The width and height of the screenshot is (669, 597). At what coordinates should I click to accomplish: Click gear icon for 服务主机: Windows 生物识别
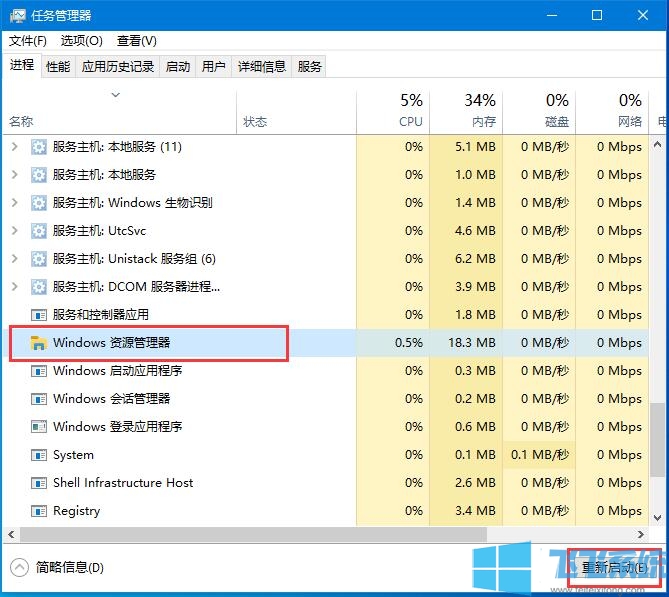[39, 203]
